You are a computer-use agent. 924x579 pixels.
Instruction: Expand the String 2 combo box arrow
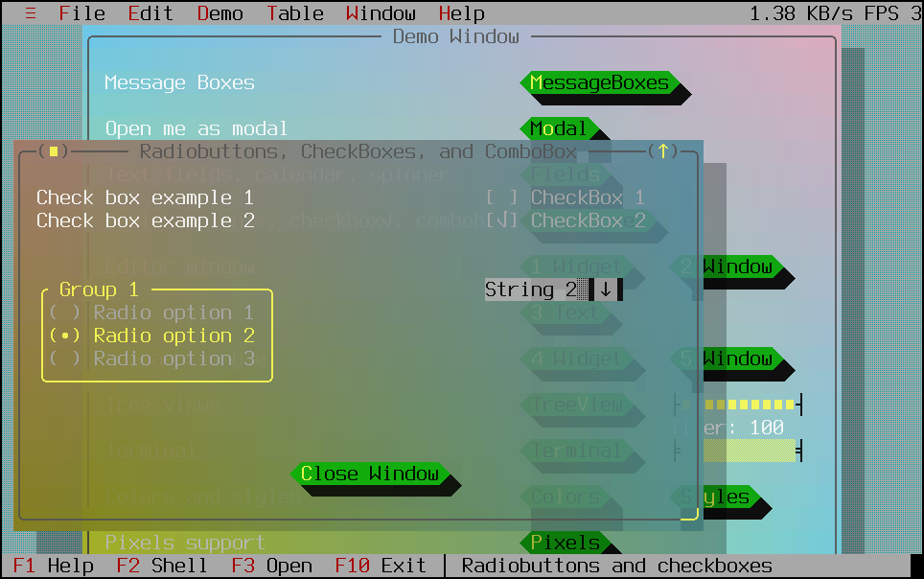click(606, 289)
